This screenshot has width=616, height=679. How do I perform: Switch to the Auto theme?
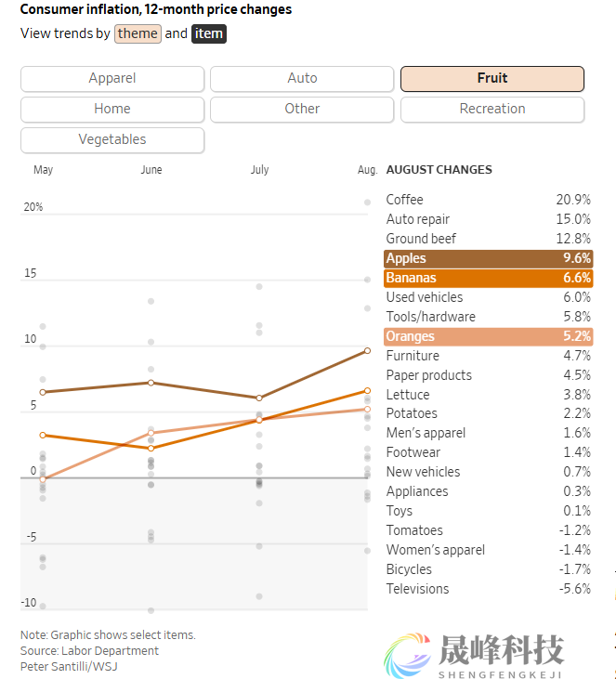pyautogui.click(x=302, y=78)
